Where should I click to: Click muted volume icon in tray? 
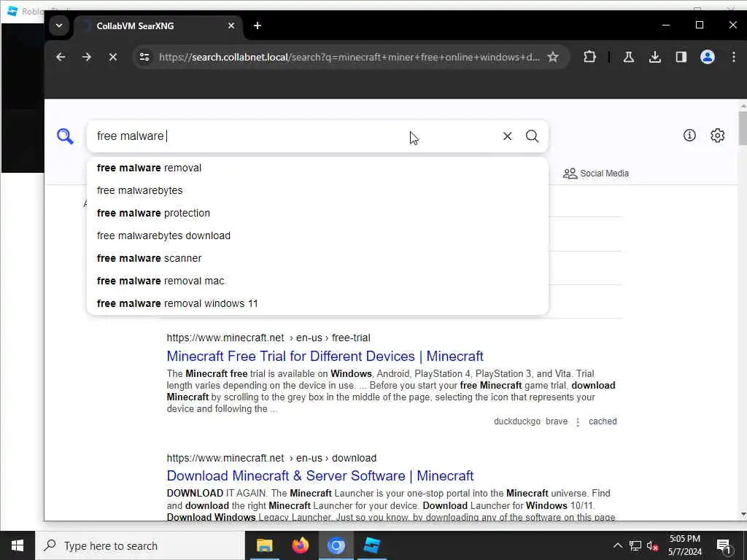pos(652,545)
